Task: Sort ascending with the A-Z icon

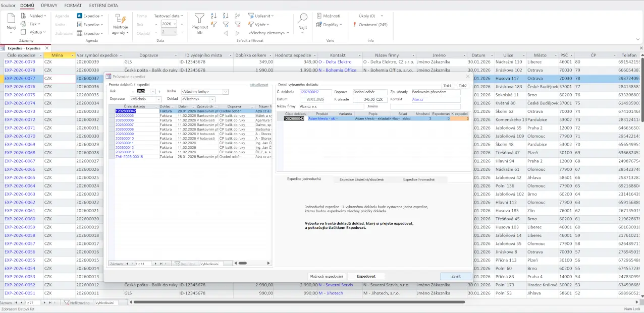Action: point(213,16)
